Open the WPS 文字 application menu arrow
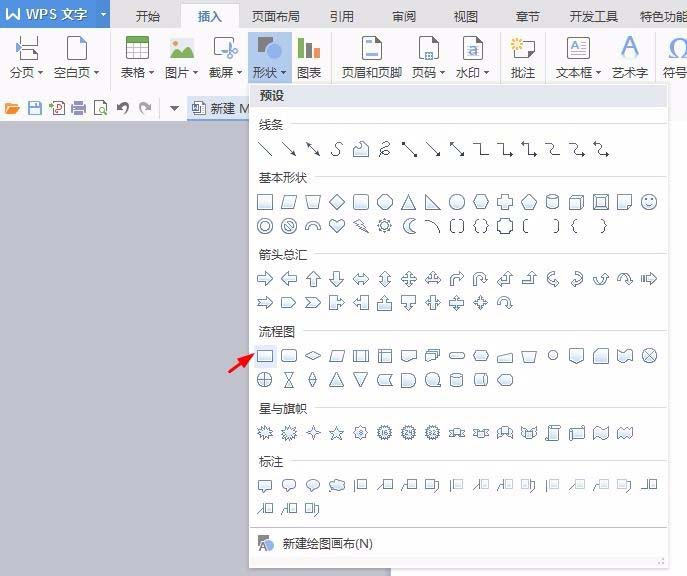Image resolution: width=687 pixels, height=576 pixels. [x=103, y=14]
